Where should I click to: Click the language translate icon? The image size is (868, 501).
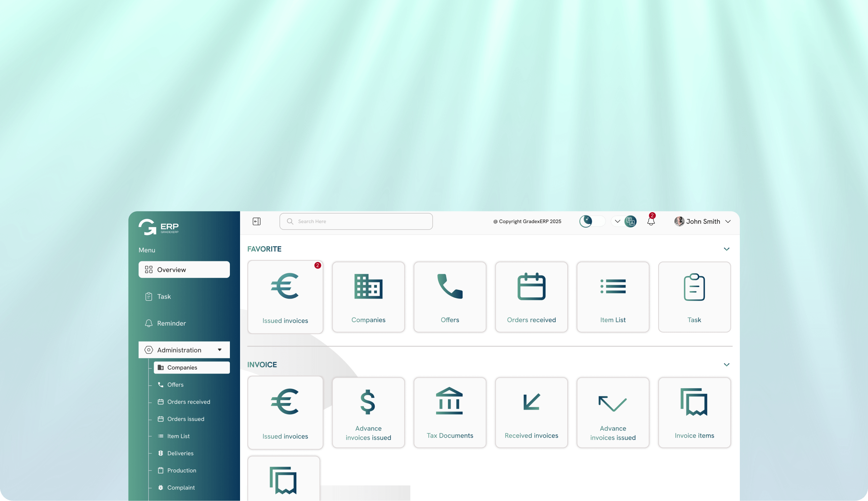coord(631,221)
